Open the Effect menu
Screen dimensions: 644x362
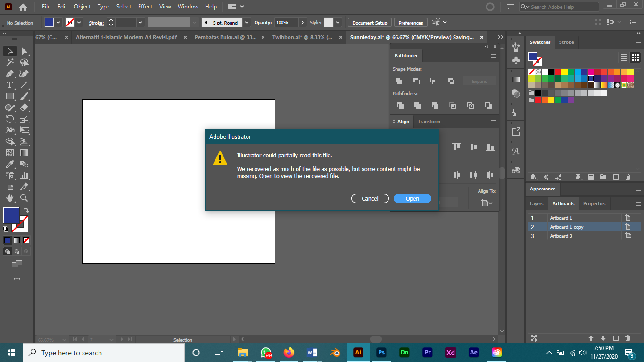(x=145, y=7)
